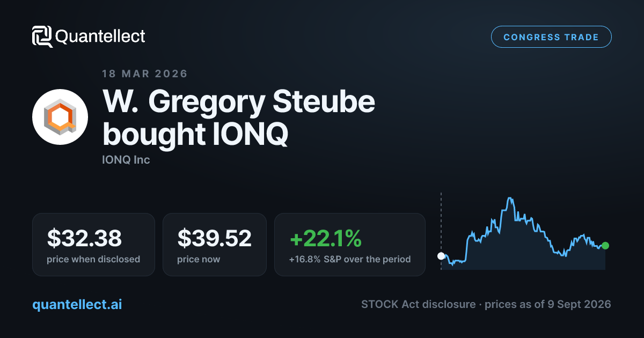644x338 pixels.
Task: Click the Quantellect logo icon
Action: click(42, 36)
